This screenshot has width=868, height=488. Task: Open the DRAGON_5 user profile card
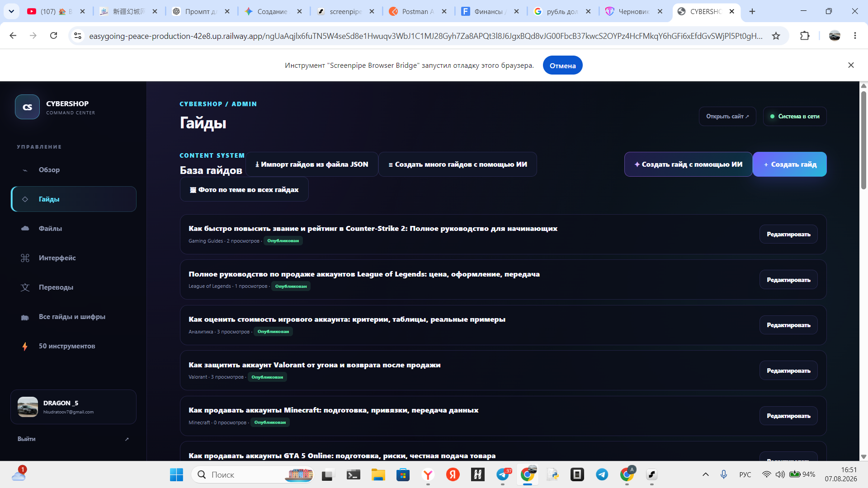[x=74, y=407]
